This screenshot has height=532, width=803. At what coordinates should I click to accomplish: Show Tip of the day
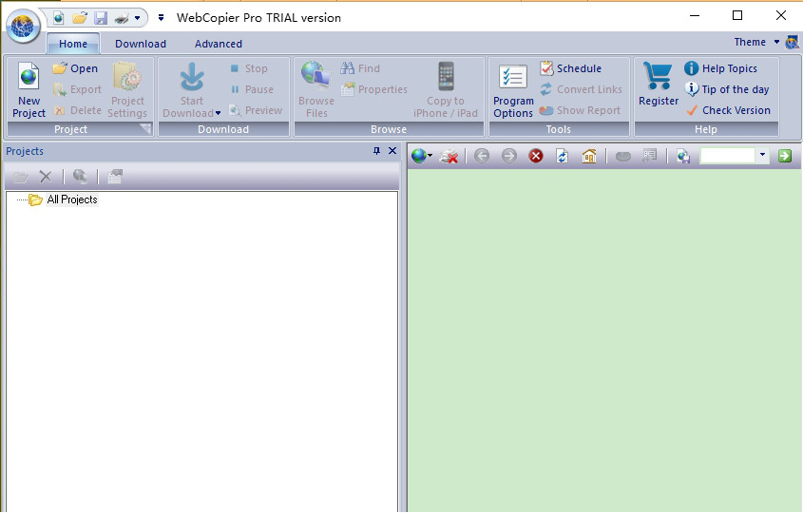tap(727, 89)
